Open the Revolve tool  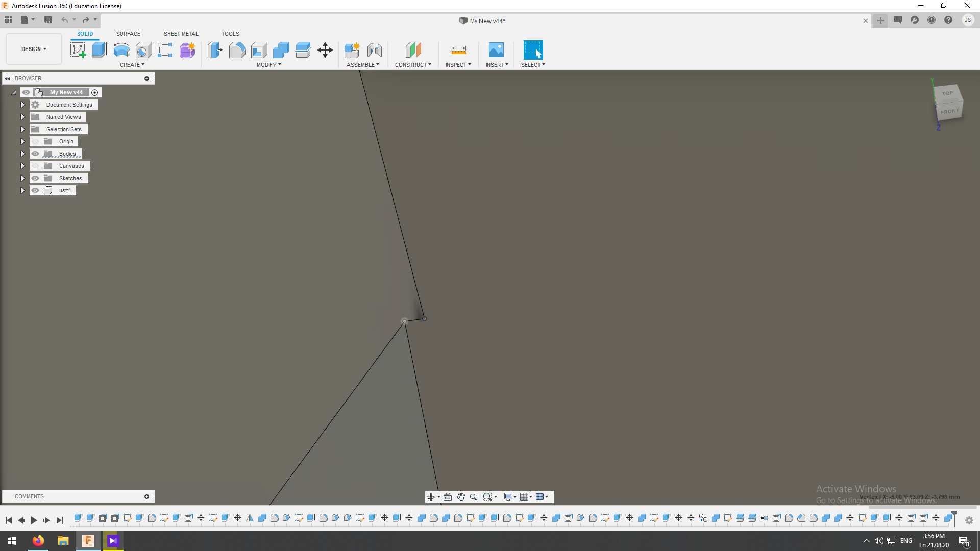coord(121,49)
